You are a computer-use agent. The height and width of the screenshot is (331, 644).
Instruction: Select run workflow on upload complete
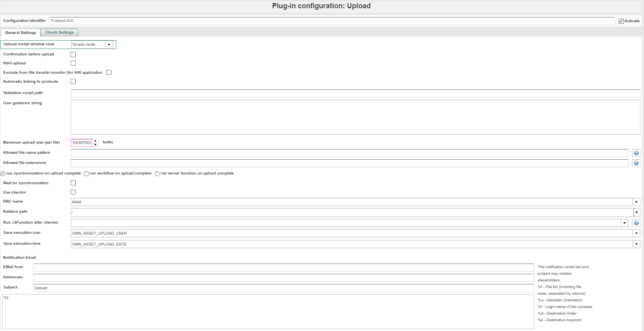click(x=87, y=174)
